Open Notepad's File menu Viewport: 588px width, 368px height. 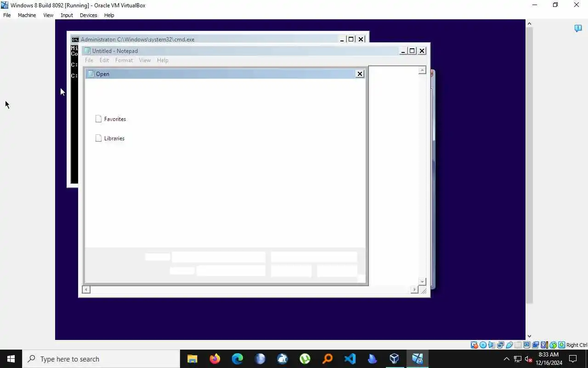(x=89, y=60)
